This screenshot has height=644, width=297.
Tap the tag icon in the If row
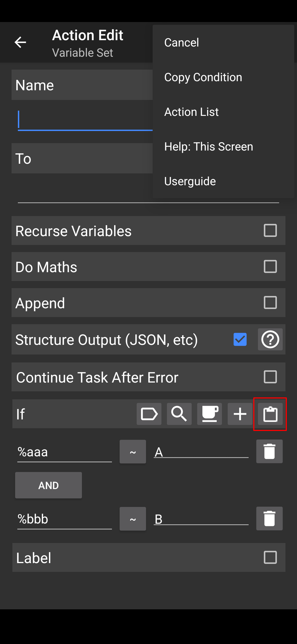[x=149, y=414]
